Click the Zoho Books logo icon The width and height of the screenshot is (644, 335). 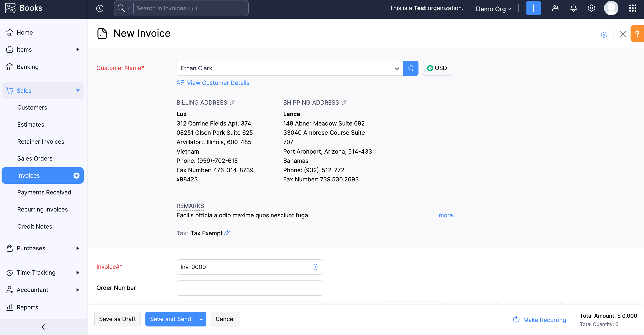coord(11,8)
